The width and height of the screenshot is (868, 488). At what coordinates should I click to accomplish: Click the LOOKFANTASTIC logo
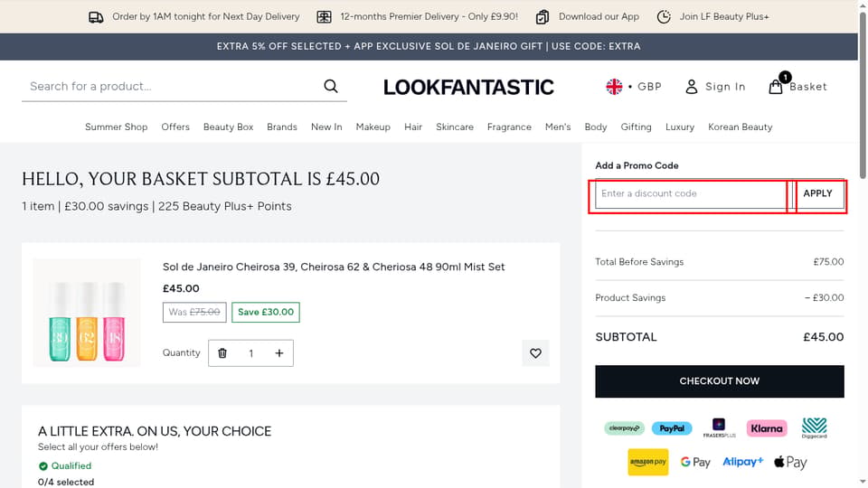[x=468, y=87]
